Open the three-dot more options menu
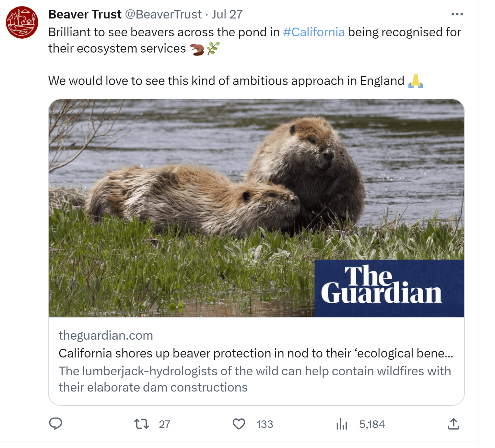 [457, 14]
